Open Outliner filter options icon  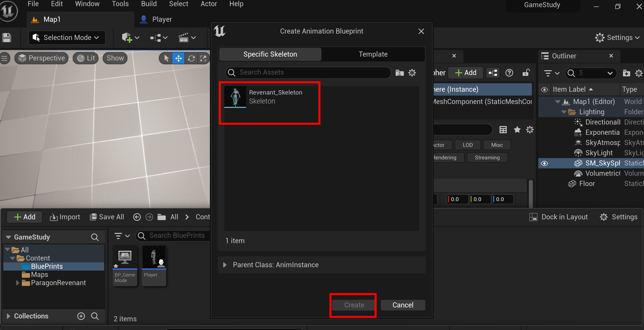pos(552,73)
